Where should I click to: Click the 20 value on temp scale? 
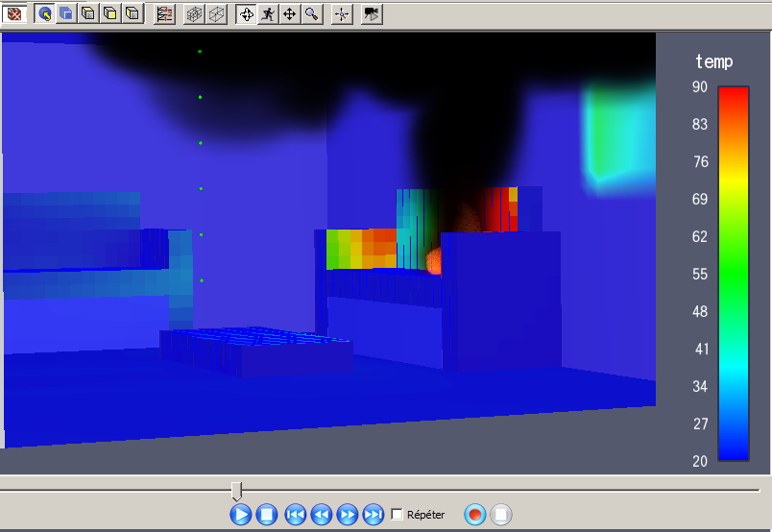click(x=700, y=461)
